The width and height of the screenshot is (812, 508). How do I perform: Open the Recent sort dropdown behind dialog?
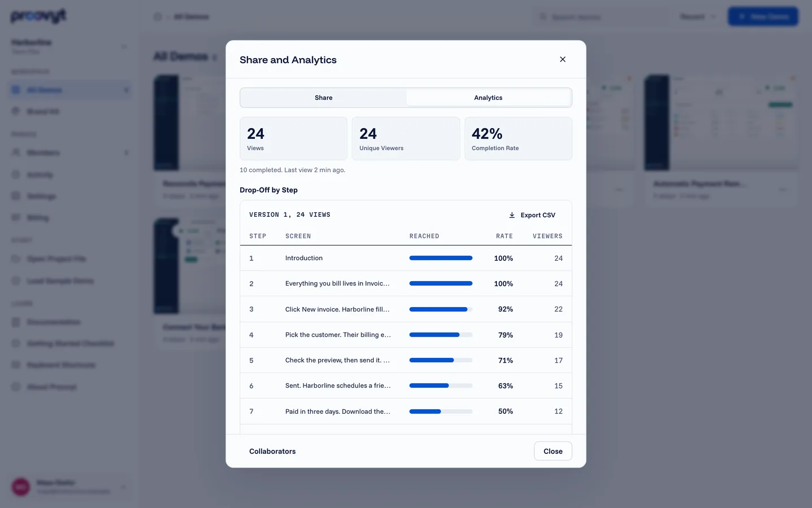(x=698, y=16)
